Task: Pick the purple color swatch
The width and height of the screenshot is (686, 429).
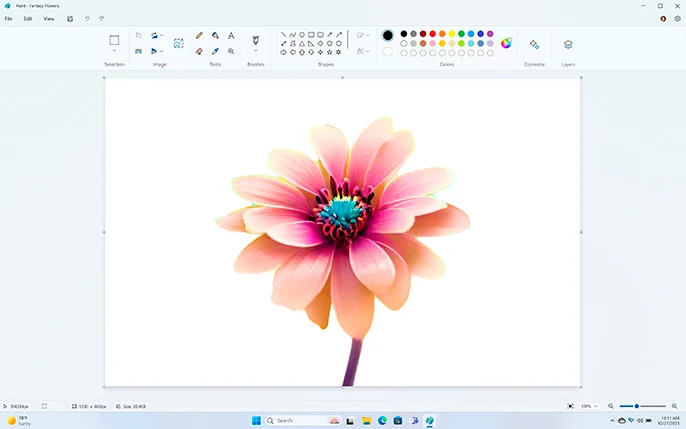Action: 490,34
